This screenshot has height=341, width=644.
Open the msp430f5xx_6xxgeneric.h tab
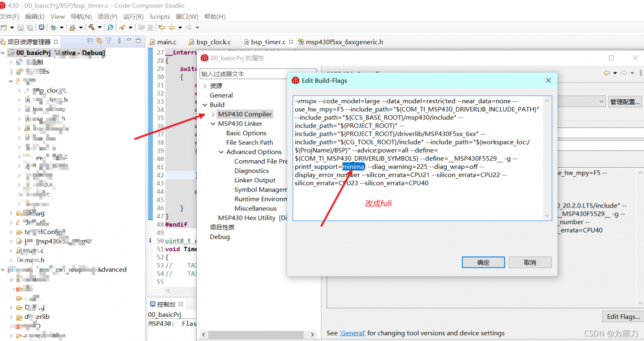coord(341,42)
